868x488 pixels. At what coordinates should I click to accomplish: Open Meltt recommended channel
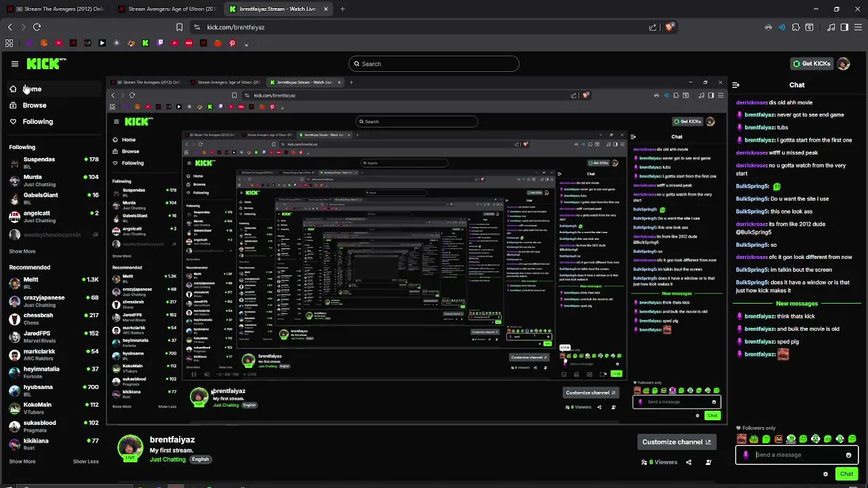(x=53, y=283)
